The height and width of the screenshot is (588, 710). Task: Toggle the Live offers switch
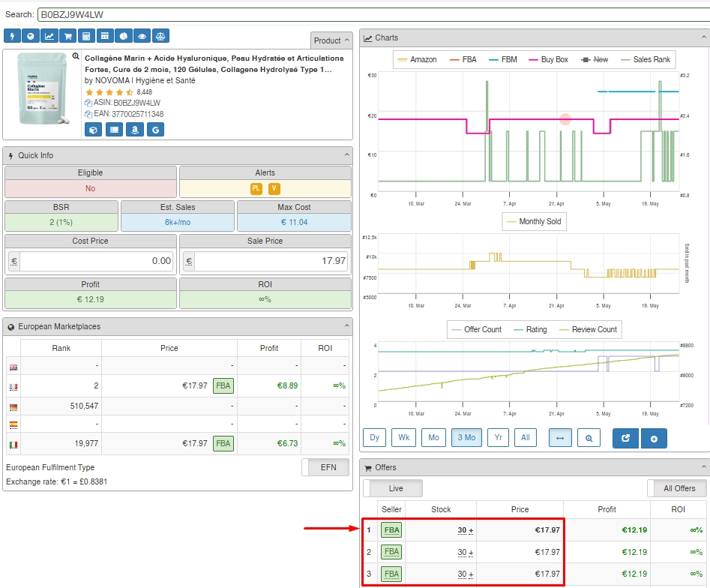[393, 488]
